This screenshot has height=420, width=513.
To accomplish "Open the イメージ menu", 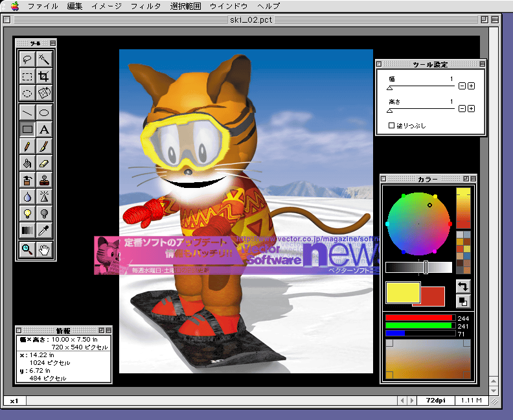I will click(x=106, y=6).
